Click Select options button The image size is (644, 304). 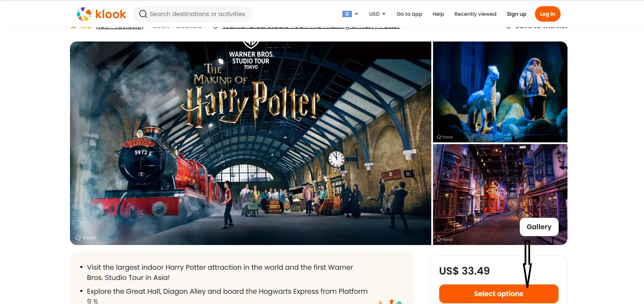point(499,294)
